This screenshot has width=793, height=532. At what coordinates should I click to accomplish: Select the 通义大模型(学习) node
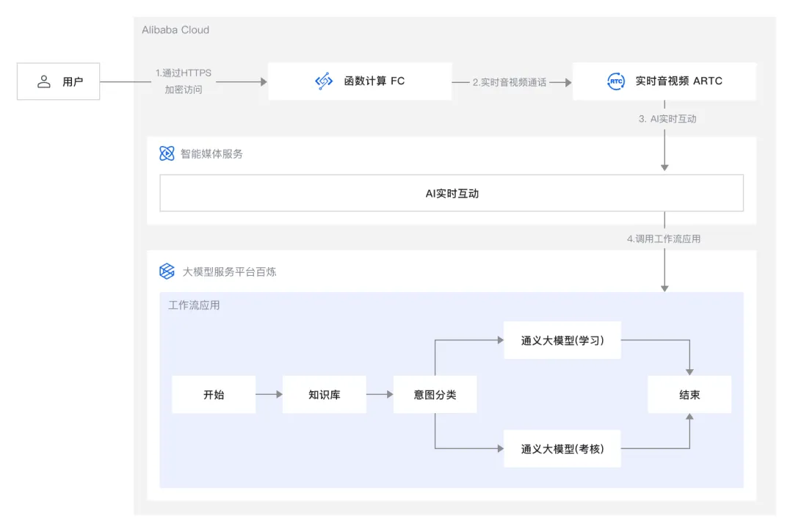(x=562, y=340)
